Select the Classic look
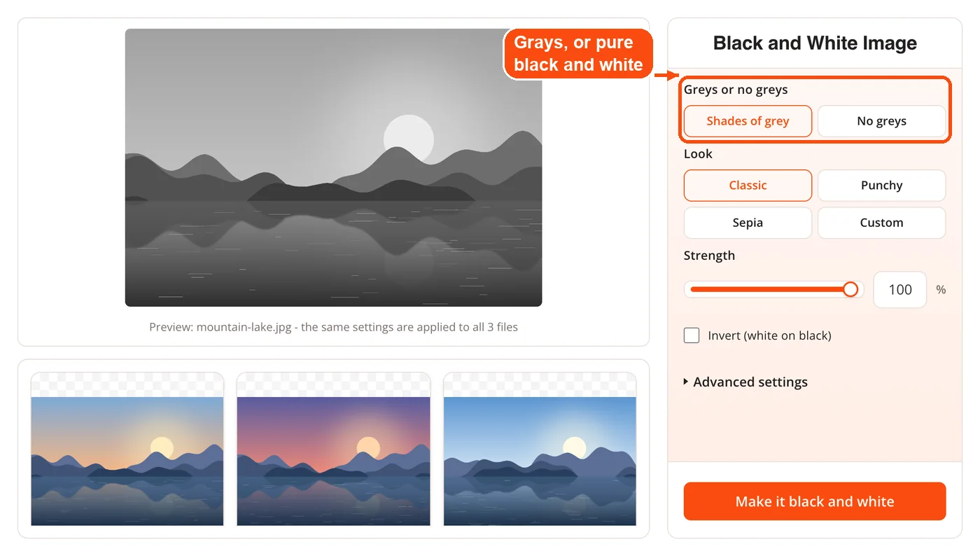980x556 pixels. pos(748,186)
